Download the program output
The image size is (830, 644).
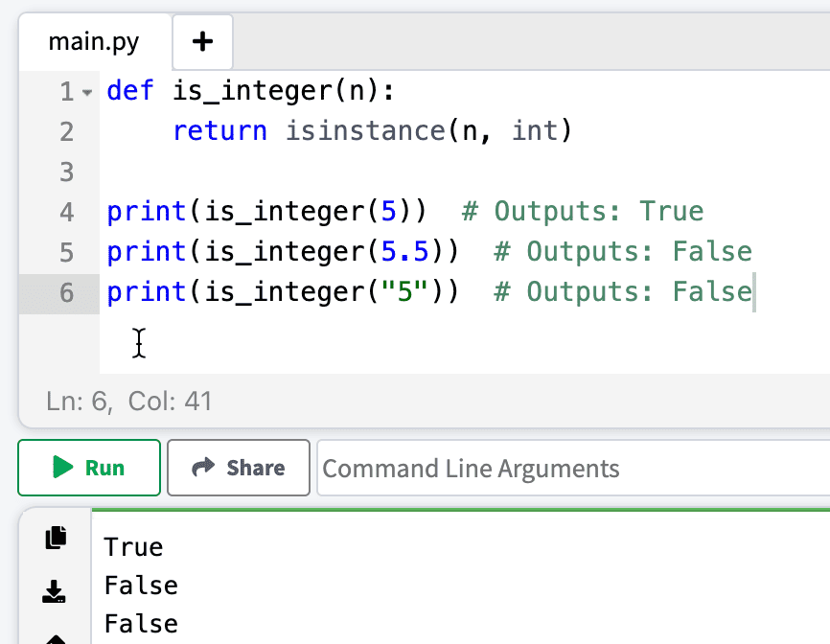[53, 591]
